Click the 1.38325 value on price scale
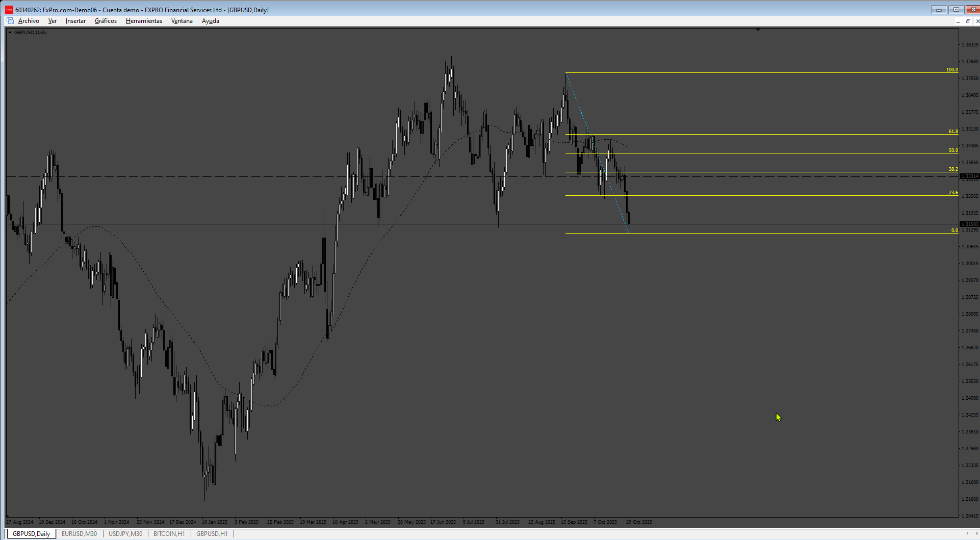 point(970,45)
